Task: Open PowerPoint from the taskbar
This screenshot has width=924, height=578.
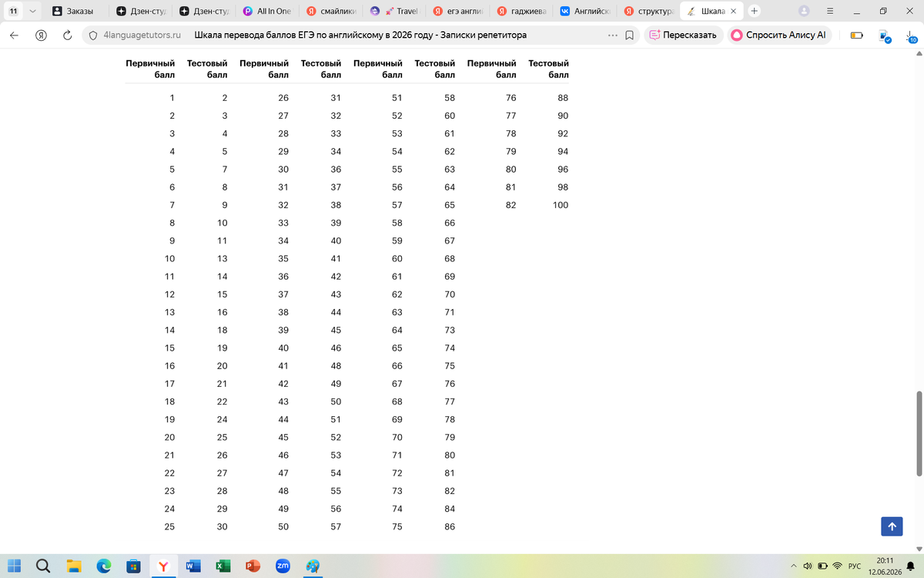Action: [x=253, y=566]
